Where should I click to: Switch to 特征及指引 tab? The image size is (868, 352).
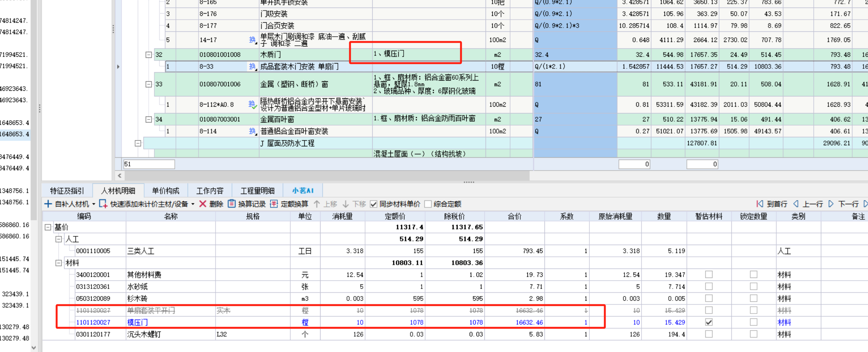click(x=67, y=191)
